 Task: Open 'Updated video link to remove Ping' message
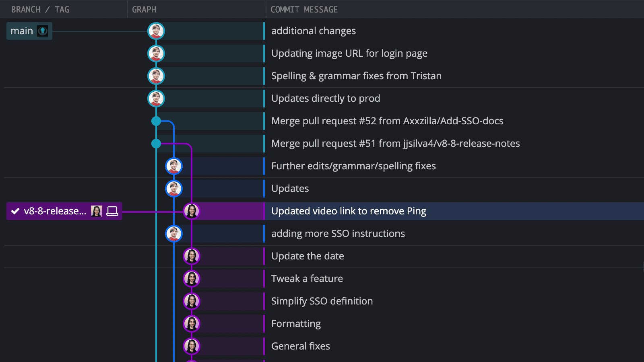349,211
